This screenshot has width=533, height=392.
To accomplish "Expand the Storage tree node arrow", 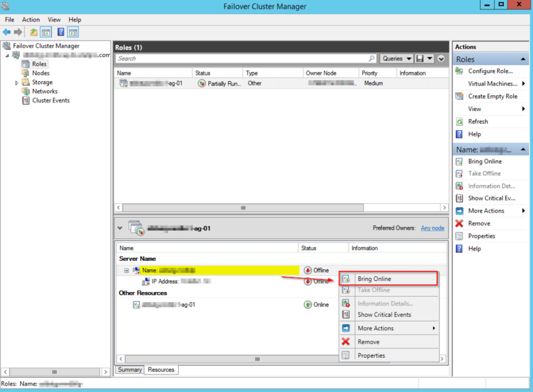I will [16, 83].
